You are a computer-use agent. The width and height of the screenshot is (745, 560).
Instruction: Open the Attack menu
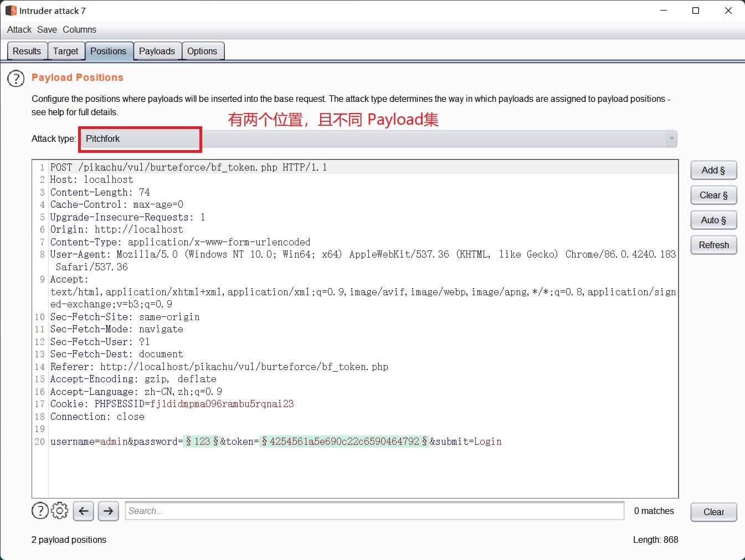(x=19, y=30)
